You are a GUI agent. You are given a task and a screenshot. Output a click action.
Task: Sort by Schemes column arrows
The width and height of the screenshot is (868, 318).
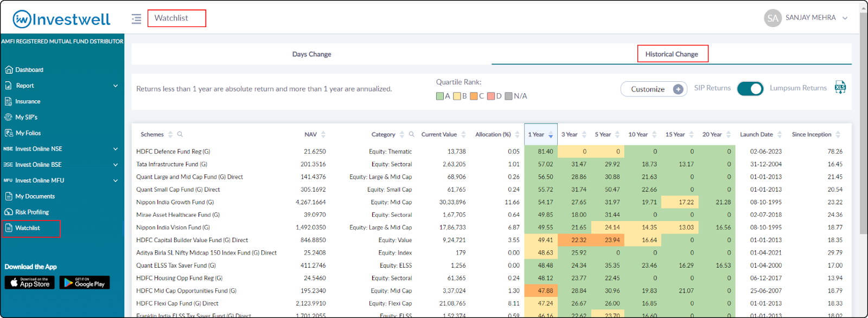pos(170,134)
